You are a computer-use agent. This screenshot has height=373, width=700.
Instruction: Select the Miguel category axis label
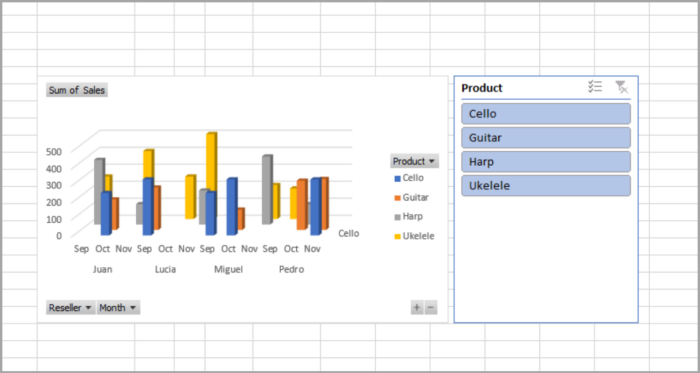229,269
